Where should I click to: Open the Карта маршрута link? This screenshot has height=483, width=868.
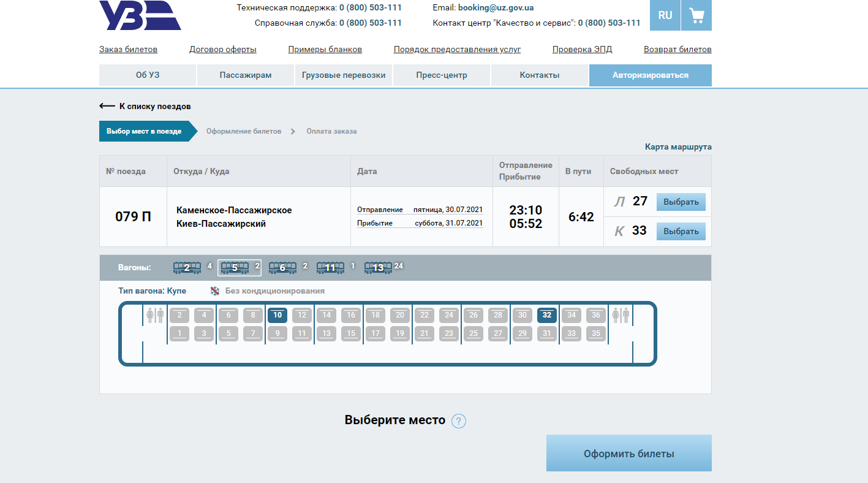point(678,147)
